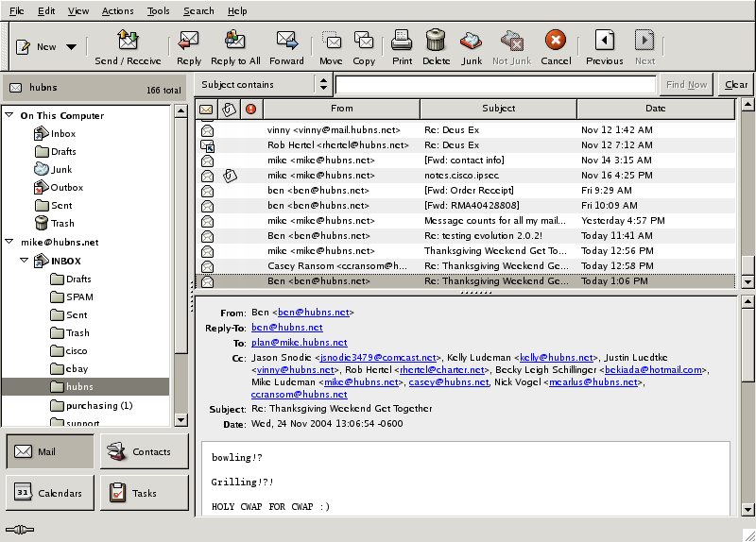Click the Move toolbar icon
The height and width of the screenshot is (542, 756).
click(x=331, y=41)
